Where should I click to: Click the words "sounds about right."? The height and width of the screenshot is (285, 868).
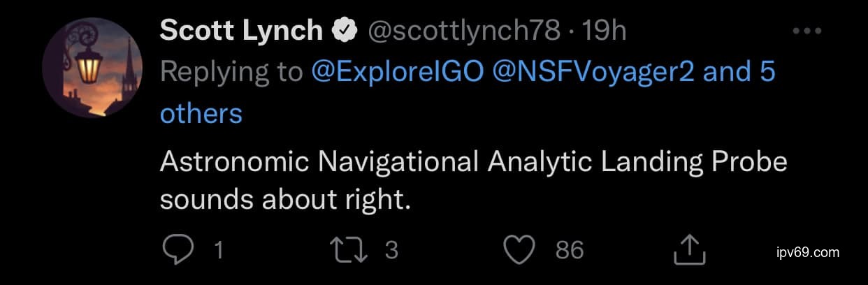coord(284,200)
